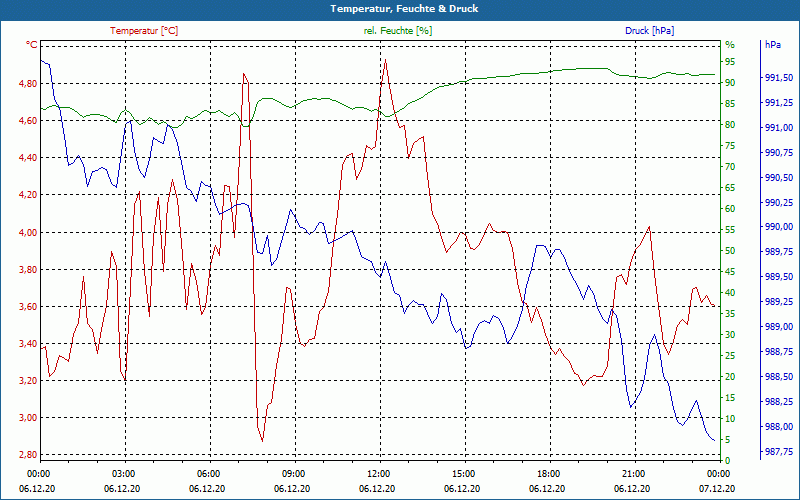Select the blue 'Druck [hPa]' legend label
Image resolution: width=800 pixels, height=500 pixels.
pos(649,31)
